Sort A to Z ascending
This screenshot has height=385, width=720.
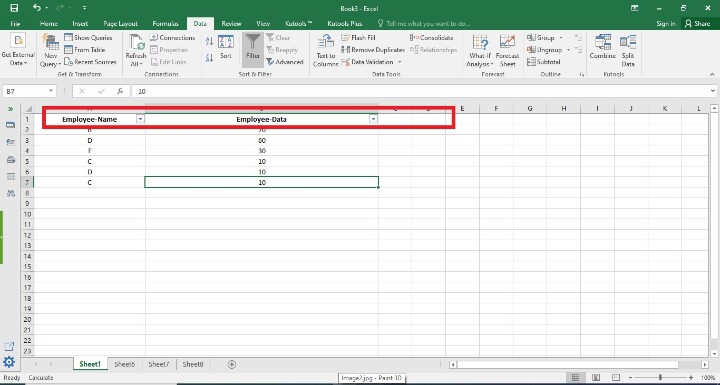(209, 41)
